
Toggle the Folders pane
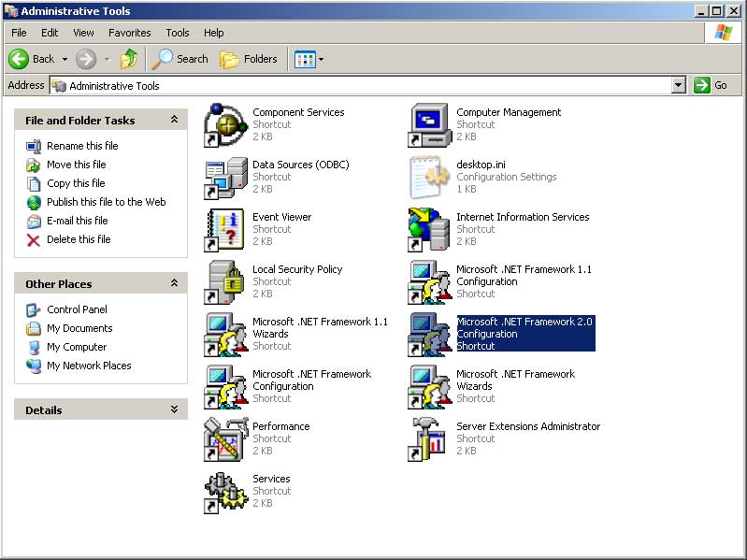pyautogui.click(x=249, y=59)
